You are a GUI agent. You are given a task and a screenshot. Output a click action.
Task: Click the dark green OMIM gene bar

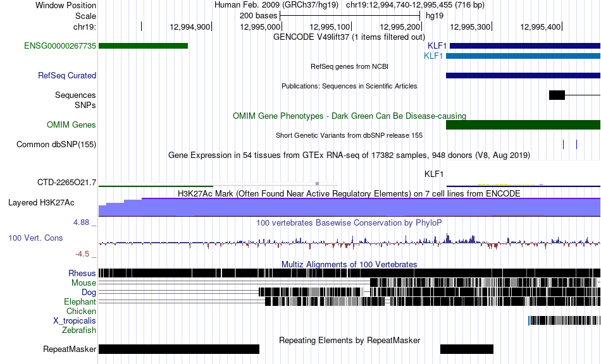[523, 124]
